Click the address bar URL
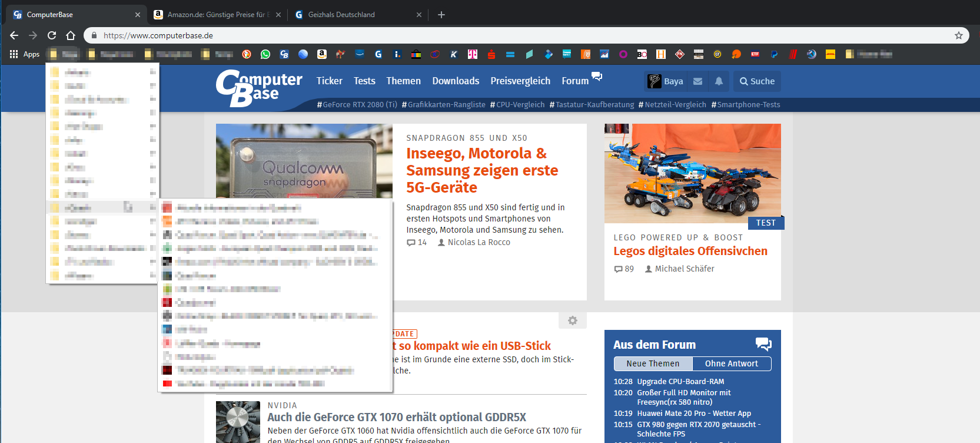 (158, 35)
